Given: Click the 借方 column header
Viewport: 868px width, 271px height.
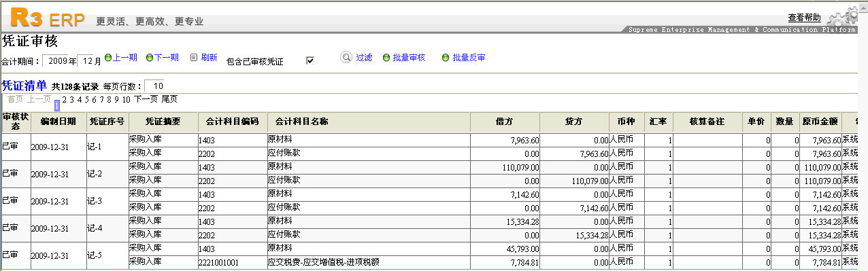Looking at the screenshot, I should 505,122.
